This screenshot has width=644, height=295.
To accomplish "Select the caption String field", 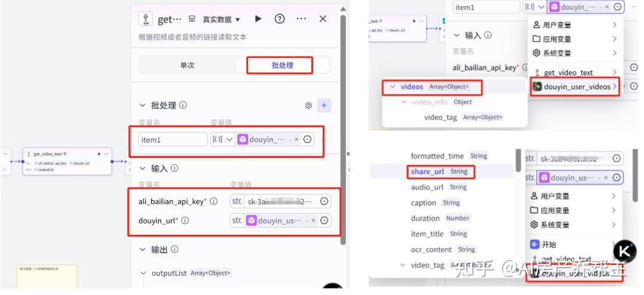I will tap(435, 203).
